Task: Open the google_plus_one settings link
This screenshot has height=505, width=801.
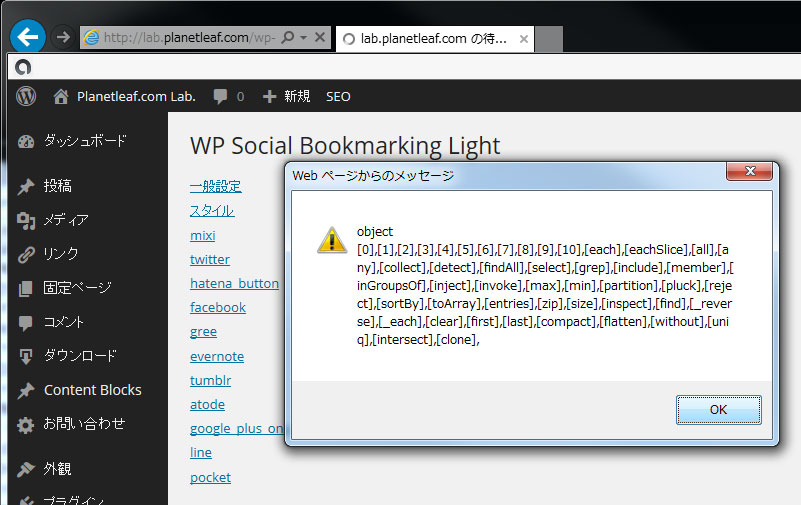Action: click(237, 428)
